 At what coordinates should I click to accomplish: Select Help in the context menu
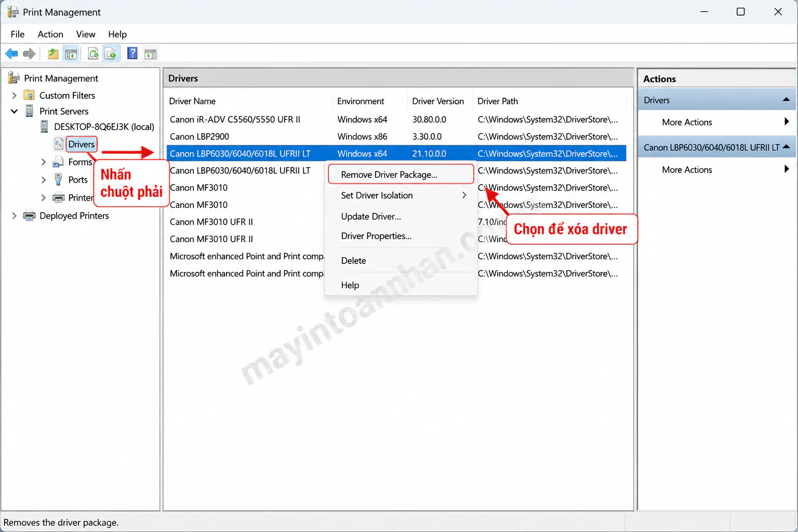pyautogui.click(x=401, y=285)
